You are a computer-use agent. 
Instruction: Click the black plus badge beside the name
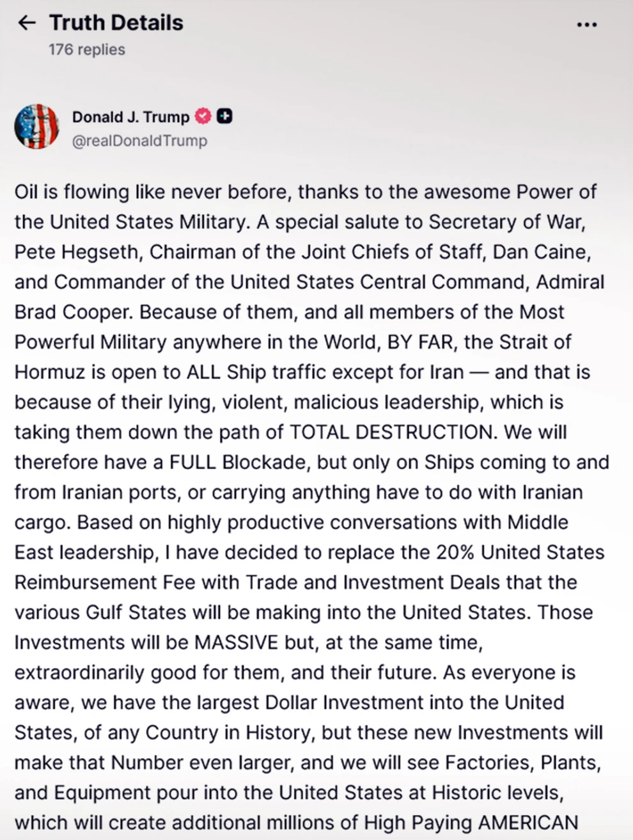224,116
